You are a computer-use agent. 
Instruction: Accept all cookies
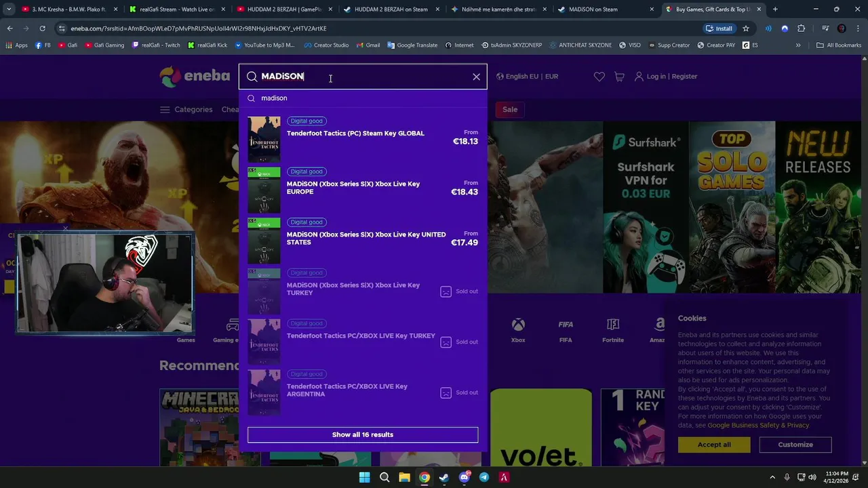tap(714, 445)
